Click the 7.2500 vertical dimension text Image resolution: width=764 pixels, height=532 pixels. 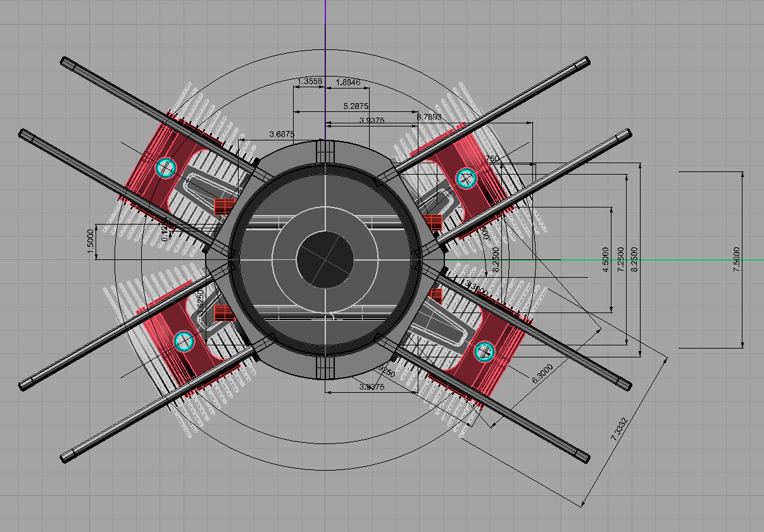(621, 259)
